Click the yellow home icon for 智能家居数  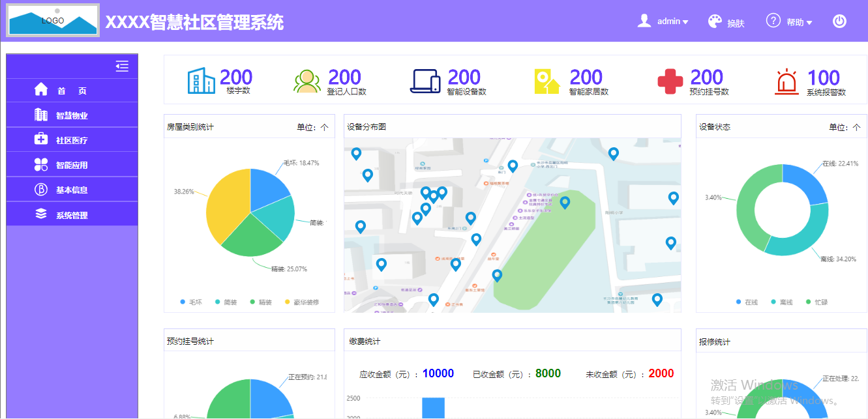point(547,81)
